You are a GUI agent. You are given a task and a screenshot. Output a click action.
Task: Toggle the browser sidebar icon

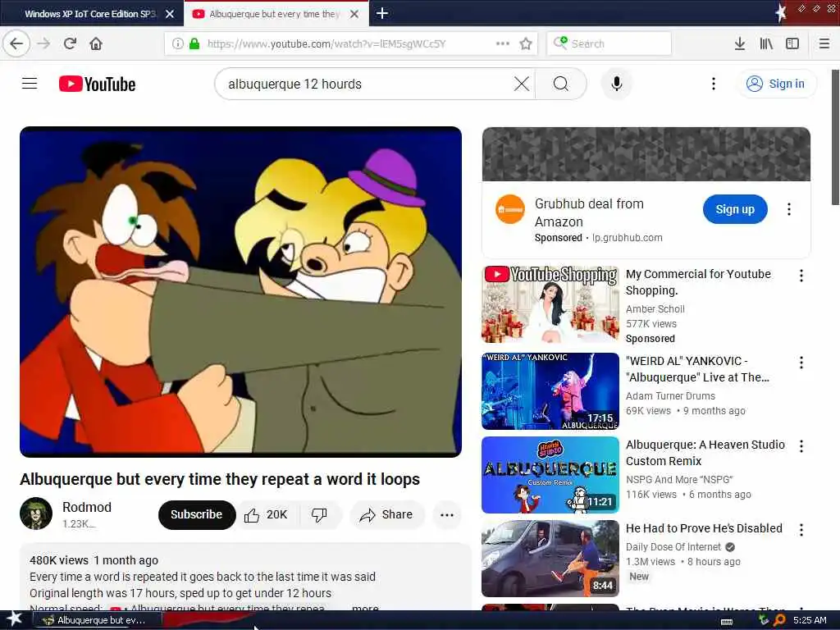tap(792, 44)
